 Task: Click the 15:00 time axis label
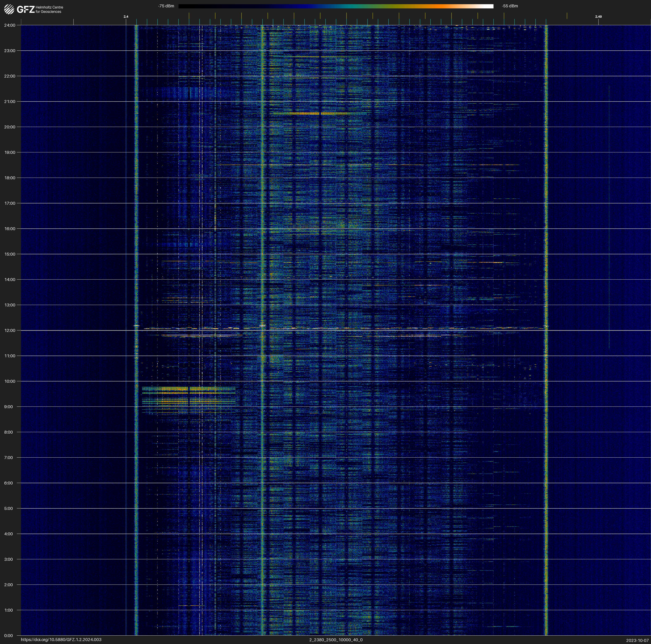click(x=10, y=254)
